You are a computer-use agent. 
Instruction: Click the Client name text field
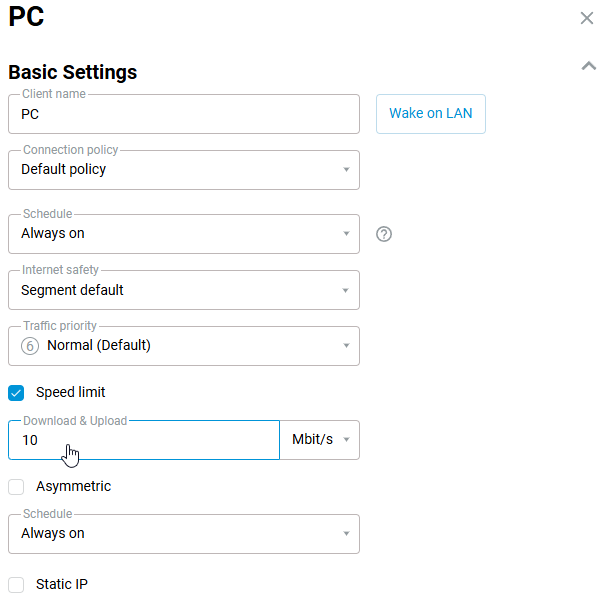[183, 114]
